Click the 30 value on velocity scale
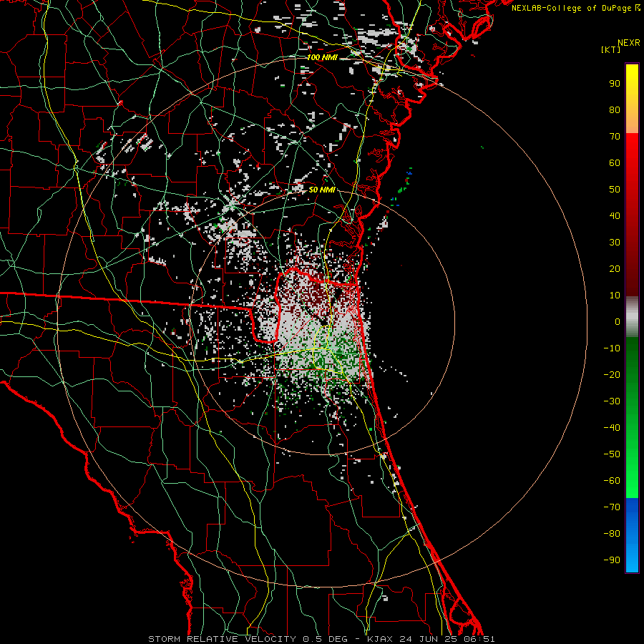The height and width of the screenshot is (644, 644). (x=615, y=243)
